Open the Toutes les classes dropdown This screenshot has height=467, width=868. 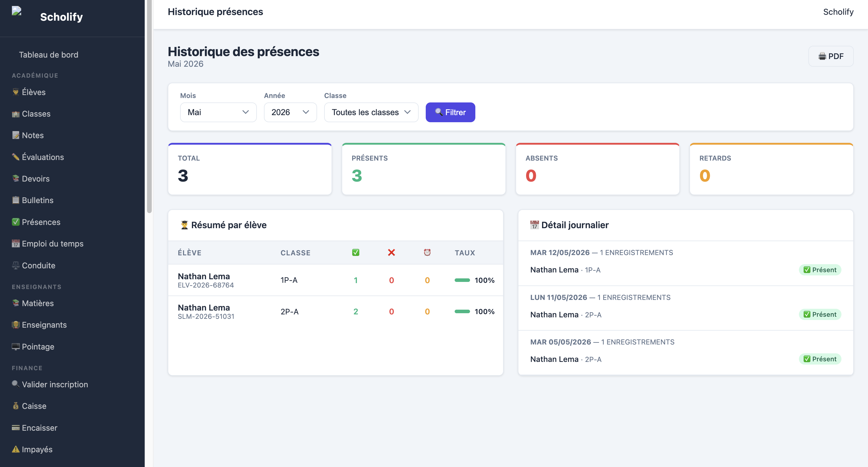click(x=371, y=112)
